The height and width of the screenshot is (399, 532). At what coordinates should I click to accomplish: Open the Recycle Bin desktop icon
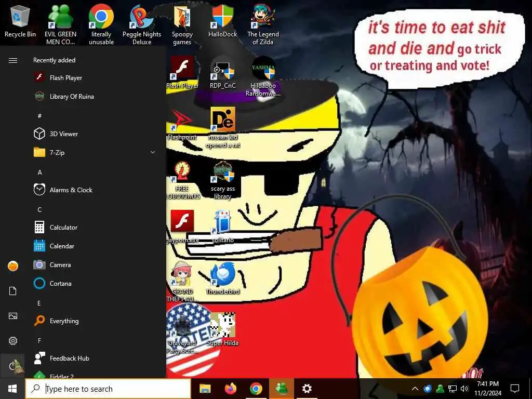tap(20, 22)
